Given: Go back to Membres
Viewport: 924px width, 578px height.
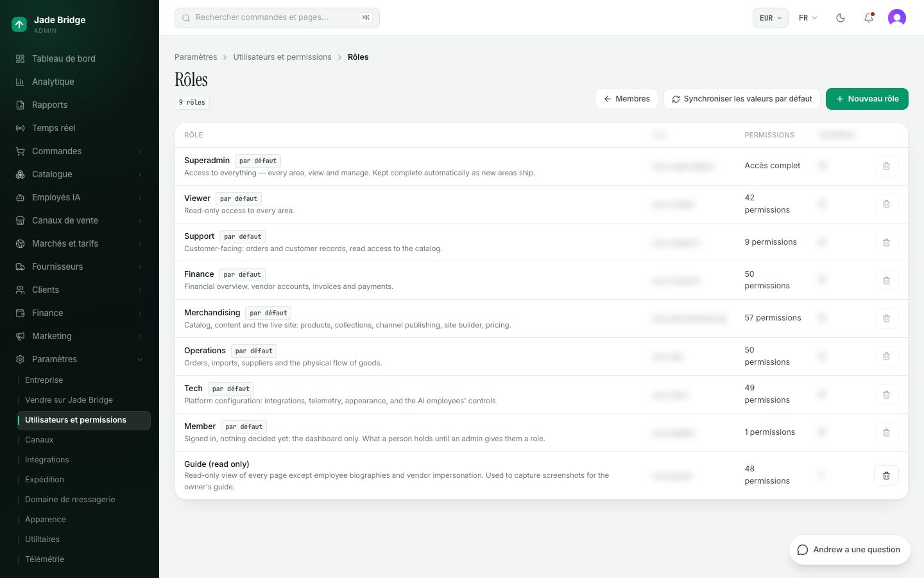Looking at the screenshot, I should tap(626, 99).
